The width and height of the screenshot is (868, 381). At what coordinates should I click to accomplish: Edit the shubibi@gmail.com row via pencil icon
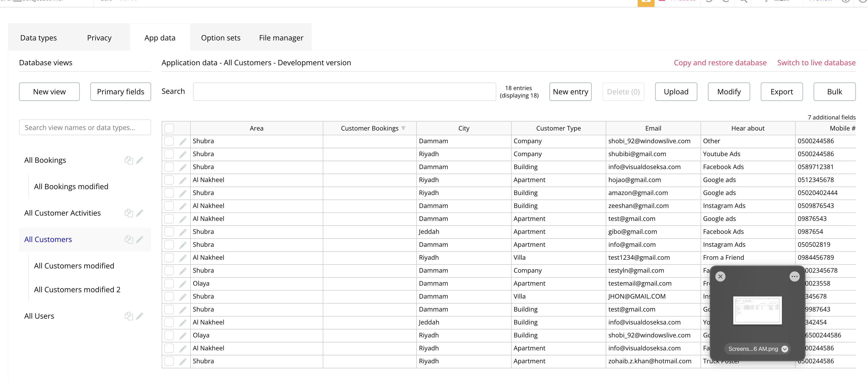point(183,154)
